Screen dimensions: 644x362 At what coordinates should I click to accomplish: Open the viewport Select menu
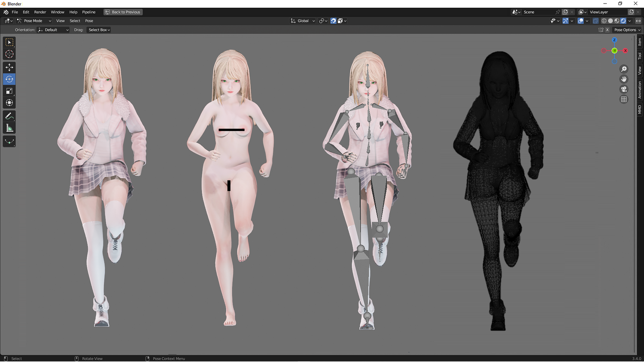75,21
